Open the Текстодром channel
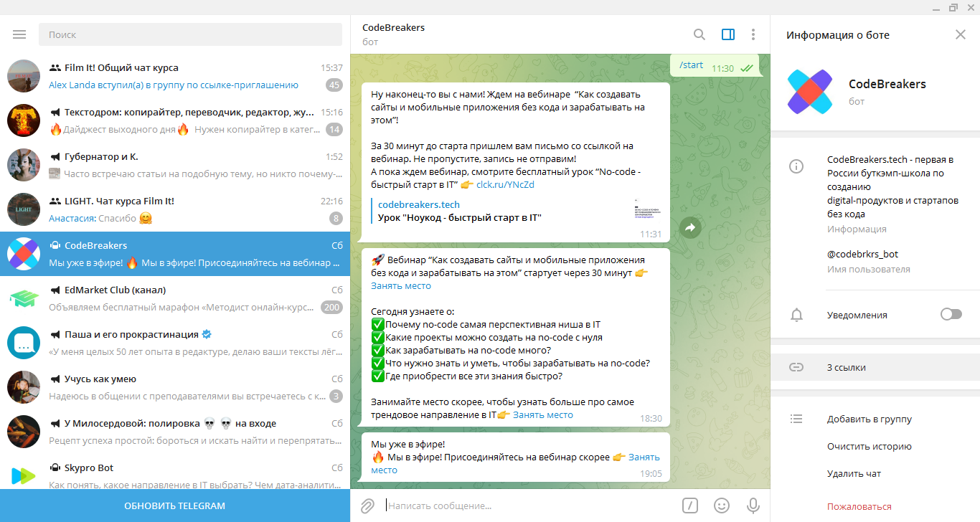 175,120
